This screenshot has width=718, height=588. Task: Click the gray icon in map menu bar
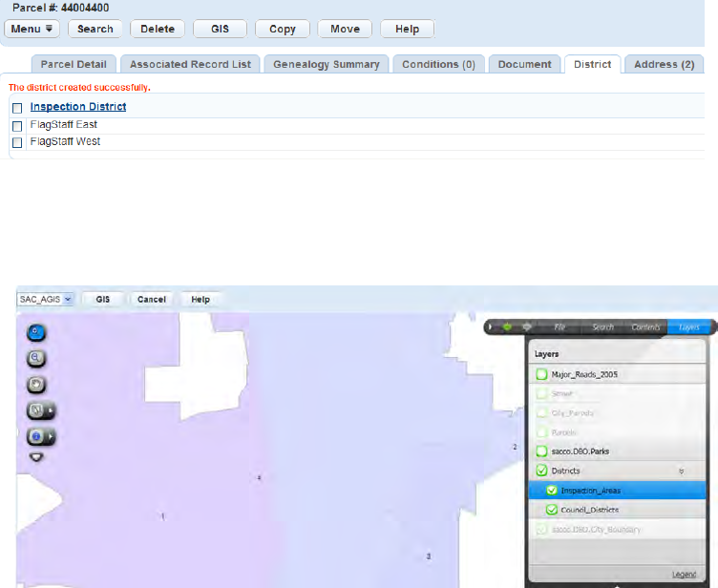tap(527, 327)
